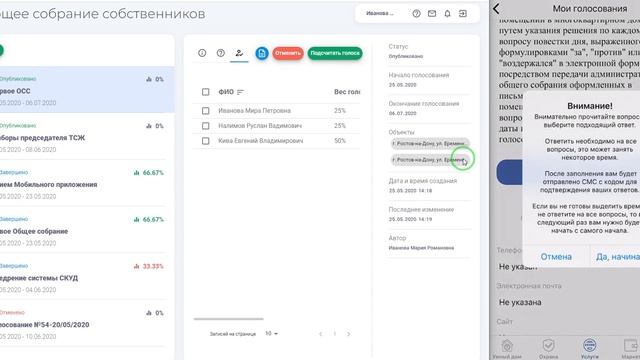This screenshot has height=360, width=640.
Task: Click the Вес голоса column header
Action: click(x=347, y=92)
